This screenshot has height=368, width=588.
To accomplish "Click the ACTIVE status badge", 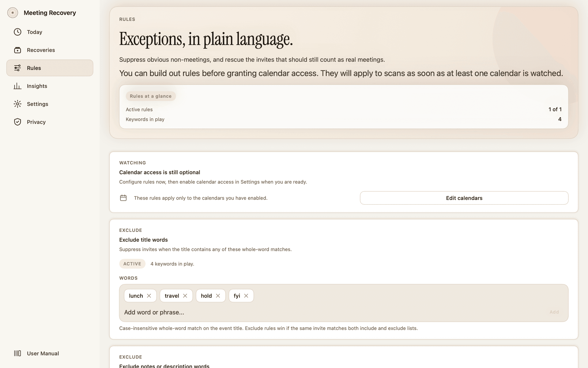I will tap(132, 264).
